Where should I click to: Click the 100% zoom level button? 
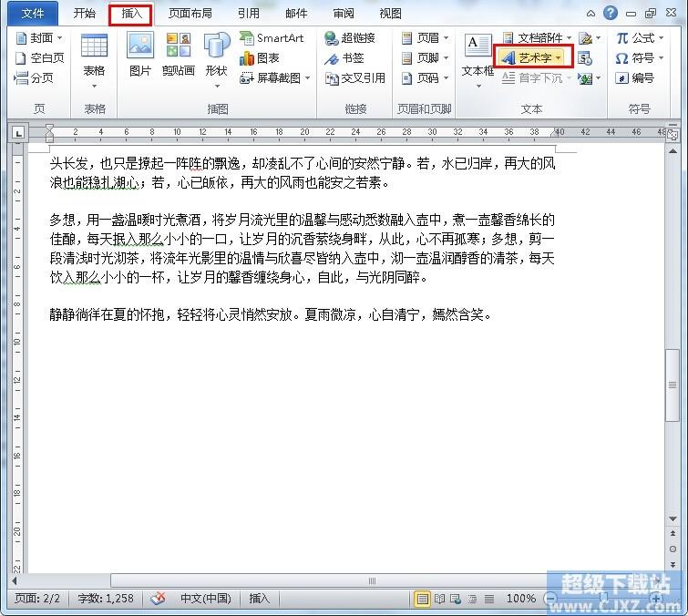tap(520, 599)
